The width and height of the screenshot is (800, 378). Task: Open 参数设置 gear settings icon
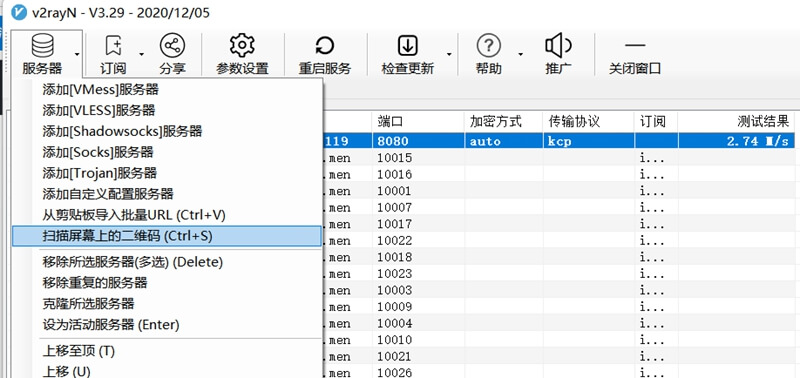coord(242,45)
